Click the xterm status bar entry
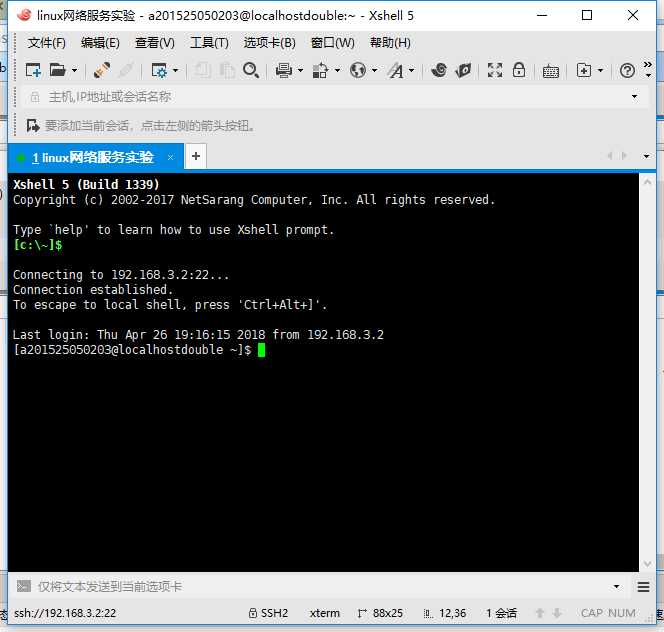664x632 pixels. [x=324, y=613]
